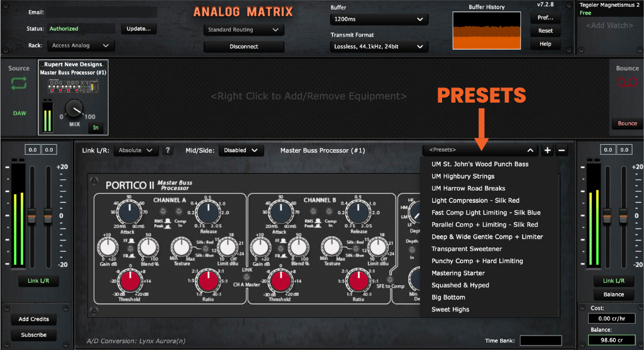Toggle the In button on Master Buss unit
Image resolution: width=644 pixels, height=350 pixels.
coord(96,128)
